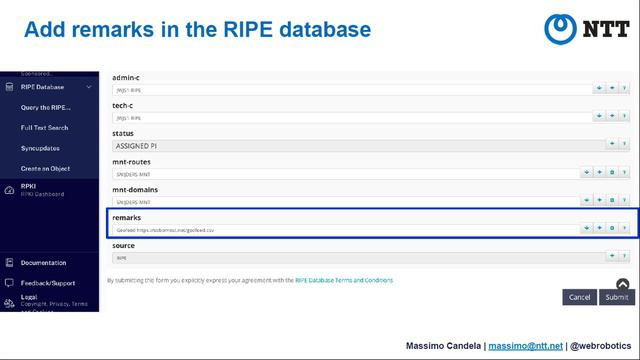640x360 pixels.
Task: Open Query the RIPE... menu item
Action: tap(46, 107)
